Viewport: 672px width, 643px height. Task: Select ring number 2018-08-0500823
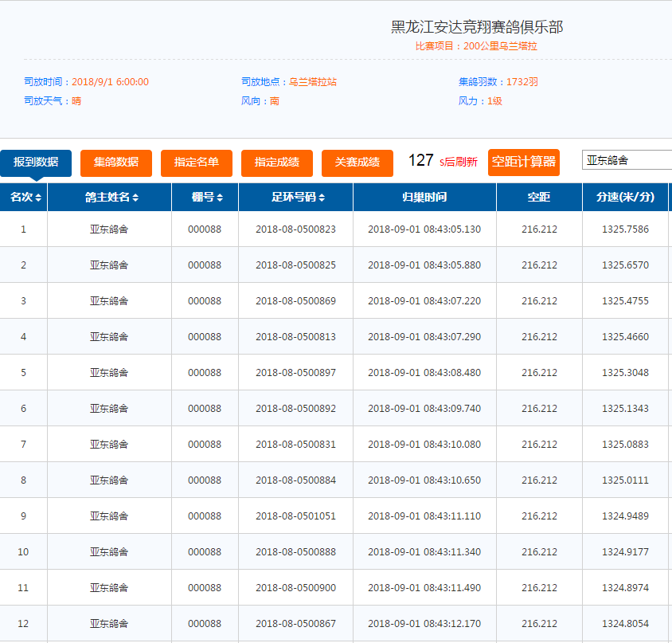pyautogui.click(x=295, y=229)
